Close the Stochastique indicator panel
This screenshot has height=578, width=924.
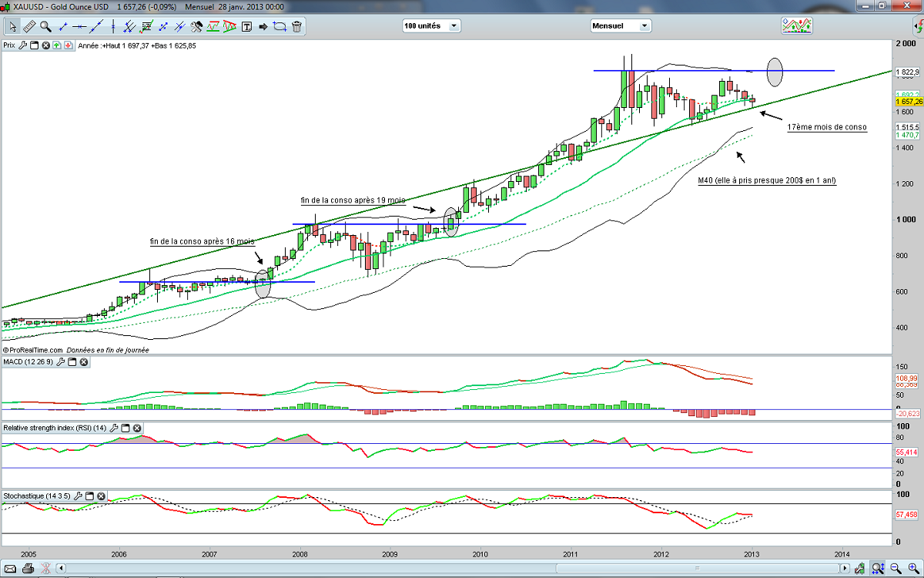[x=102, y=496]
